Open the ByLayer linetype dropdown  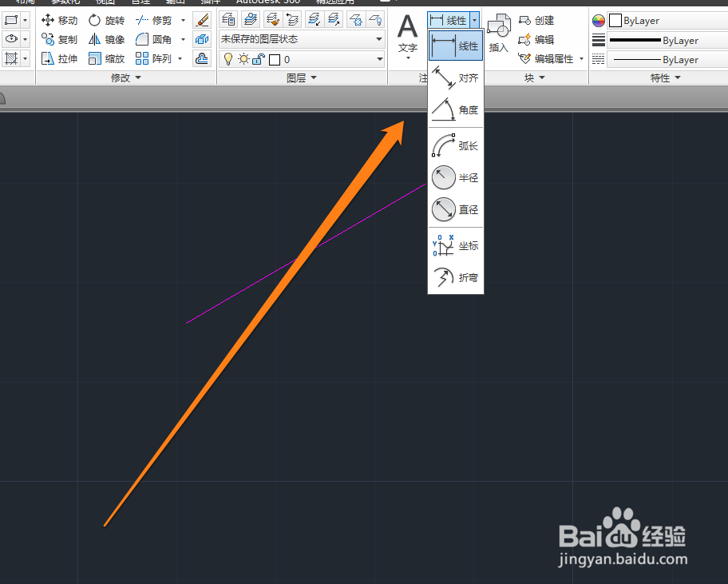(667, 59)
